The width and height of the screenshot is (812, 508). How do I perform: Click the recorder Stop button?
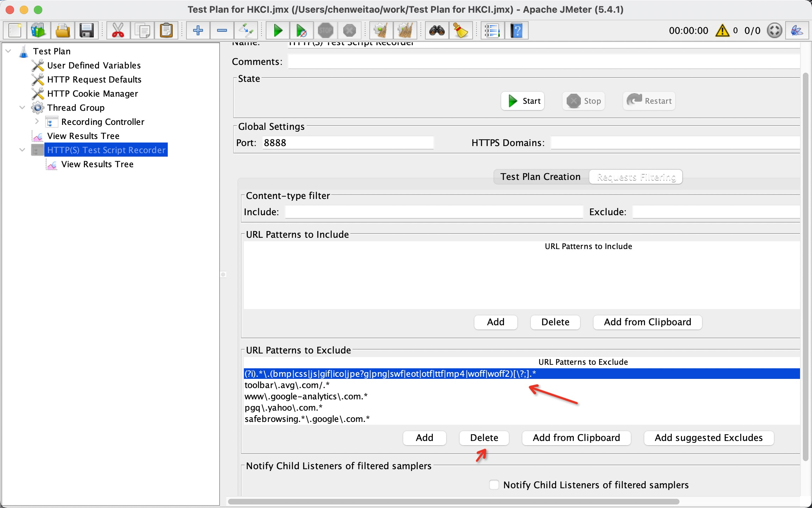(x=584, y=101)
